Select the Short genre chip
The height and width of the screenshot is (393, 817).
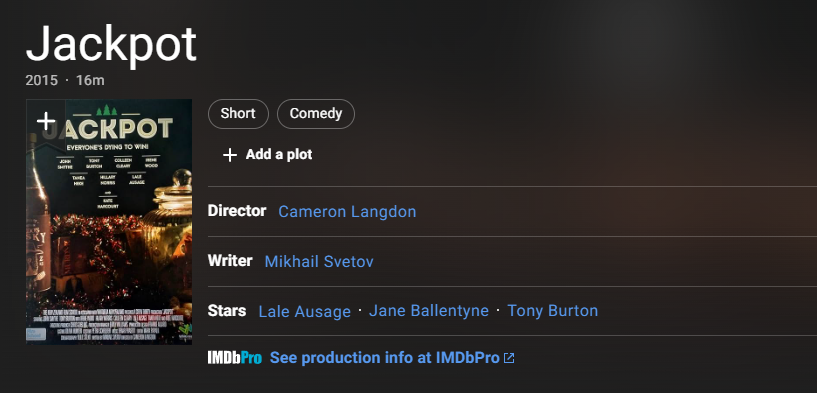[x=238, y=114]
